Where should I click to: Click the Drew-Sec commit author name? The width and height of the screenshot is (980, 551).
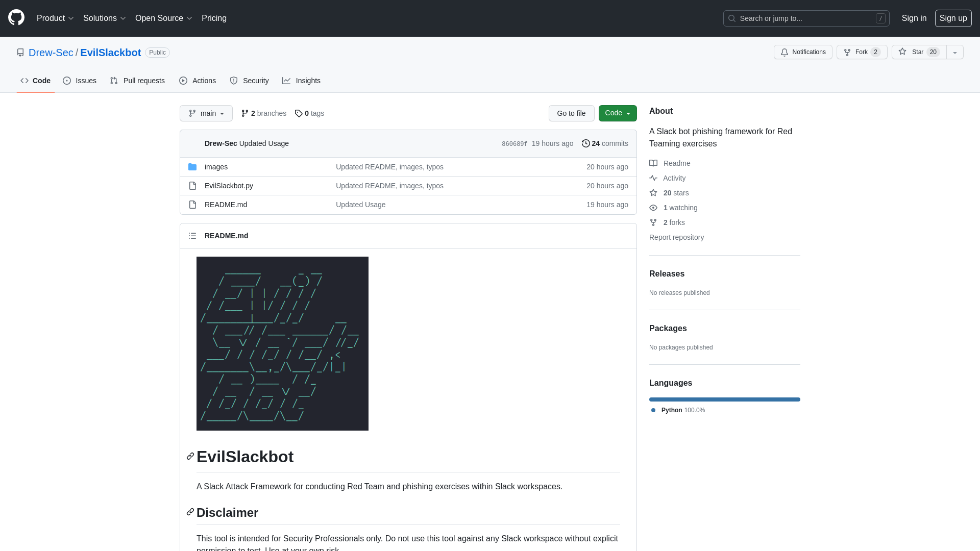point(220,143)
